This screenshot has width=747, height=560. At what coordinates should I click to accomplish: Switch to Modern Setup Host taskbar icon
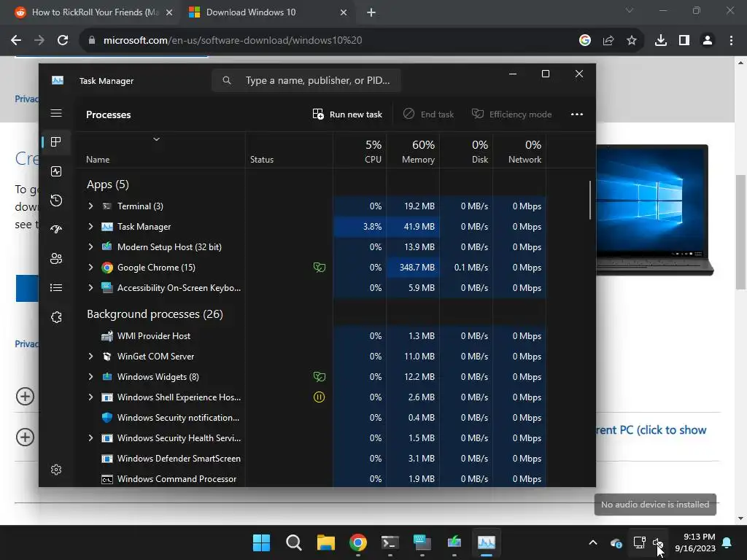454,542
